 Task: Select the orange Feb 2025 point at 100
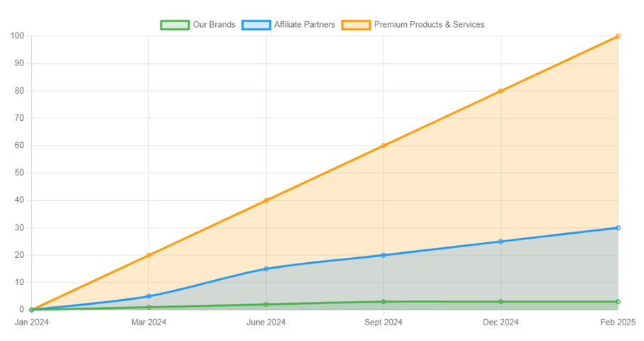[x=618, y=36]
